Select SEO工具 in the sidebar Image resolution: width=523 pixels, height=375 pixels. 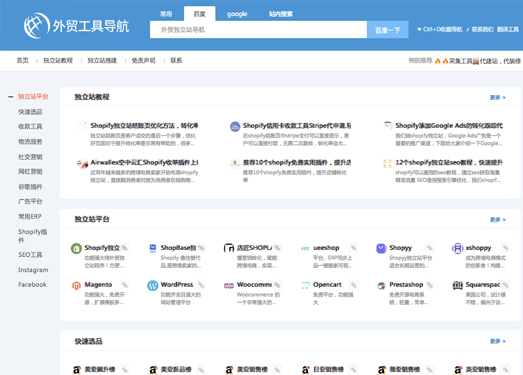click(x=30, y=255)
